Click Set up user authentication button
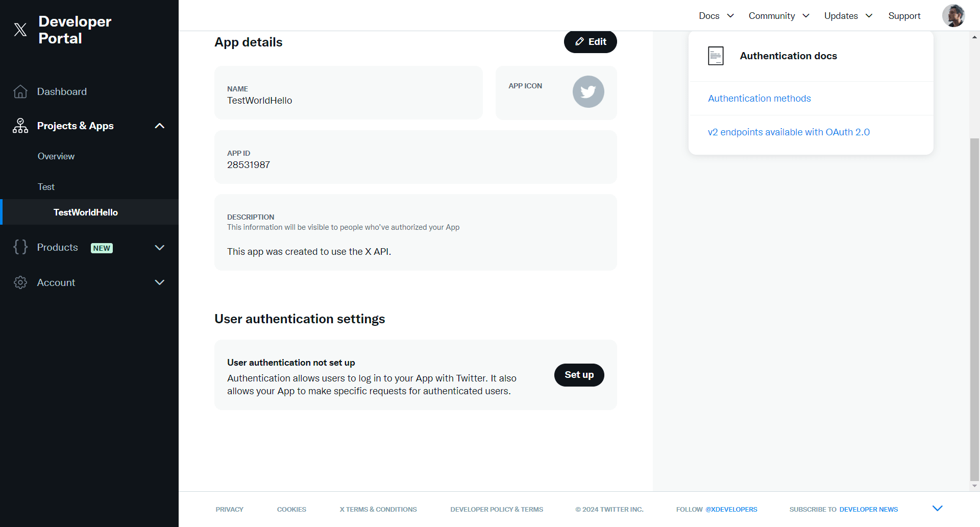 [x=579, y=375]
